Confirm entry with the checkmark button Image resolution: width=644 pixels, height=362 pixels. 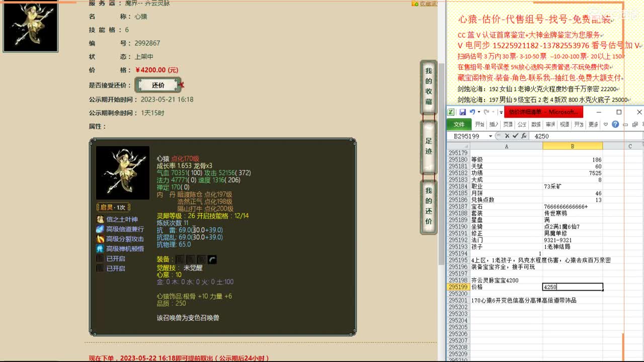pyautogui.click(x=516, y=135)
